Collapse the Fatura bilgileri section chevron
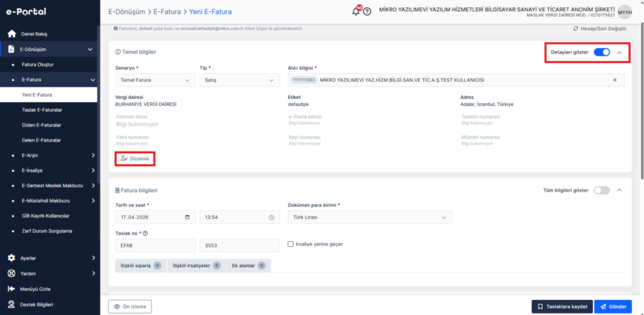This screenshot has height=315, width=644. 619,190
